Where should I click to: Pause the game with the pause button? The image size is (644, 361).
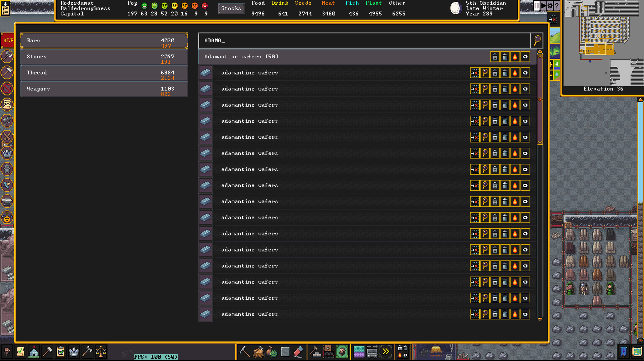pos(537,6)
